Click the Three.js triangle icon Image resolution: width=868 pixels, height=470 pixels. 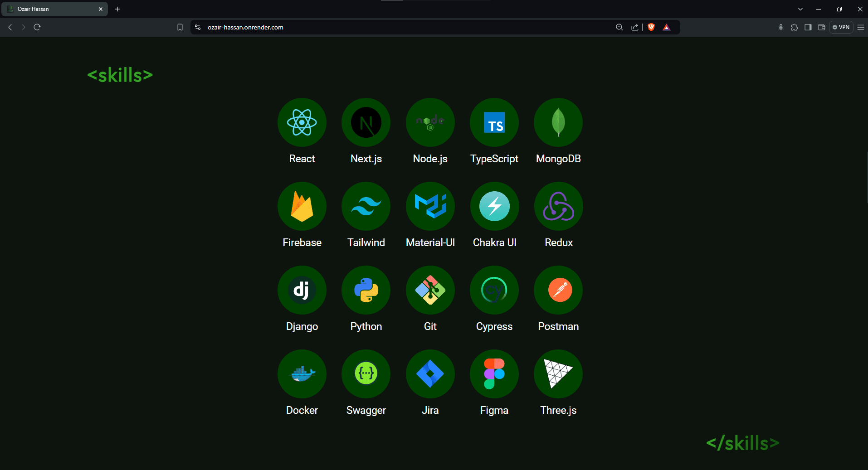[x=558, y=374]
